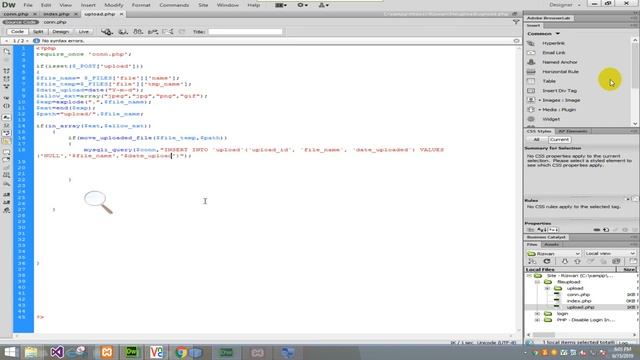Switch to Design view

click(x=60, y=31)
